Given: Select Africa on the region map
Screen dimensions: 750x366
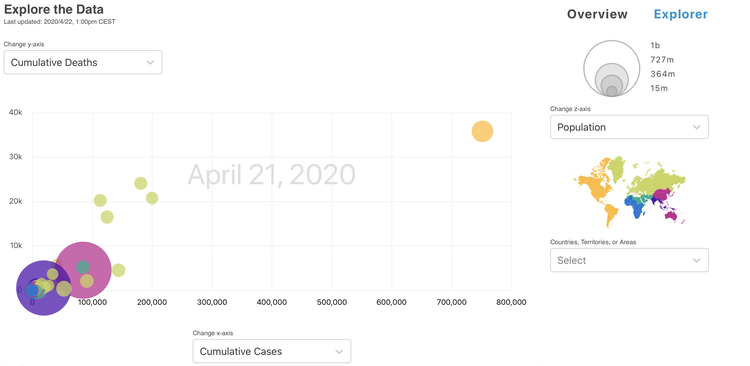Looking at the screenshot, I should 635,207.
